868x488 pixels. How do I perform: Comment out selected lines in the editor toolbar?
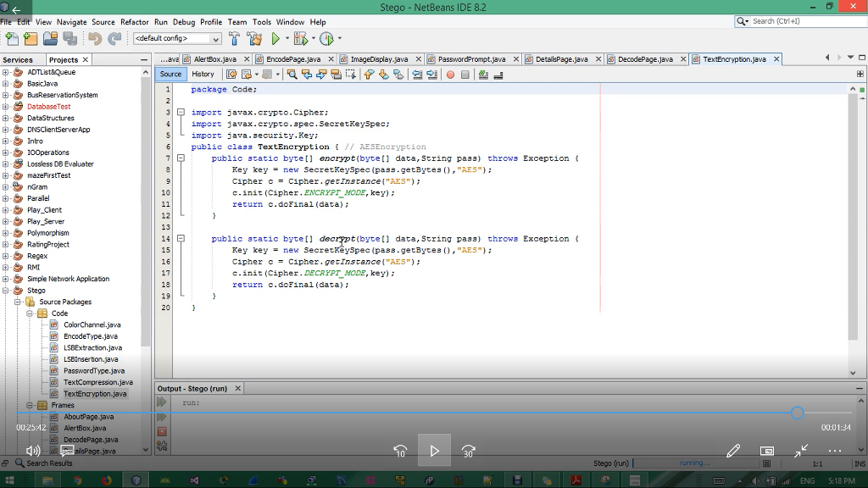point(482,75)
